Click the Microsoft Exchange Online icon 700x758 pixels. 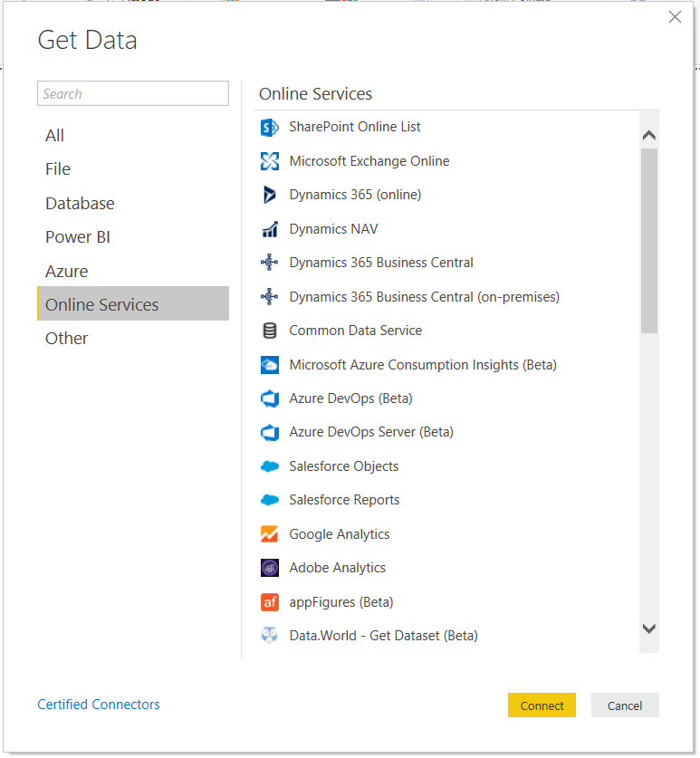click(270, 161)
